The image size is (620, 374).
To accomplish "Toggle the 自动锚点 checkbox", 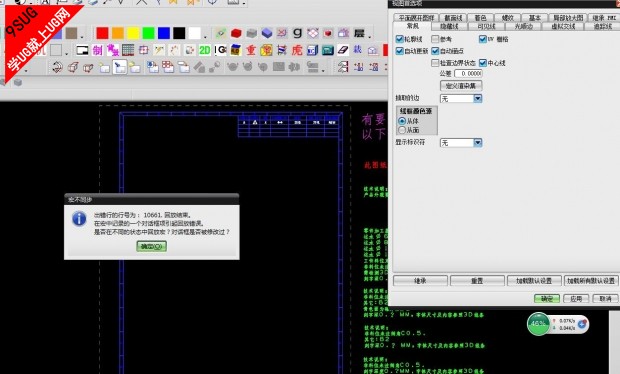I will [x=435, y=51].
